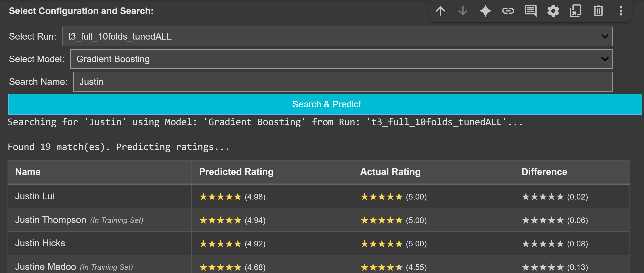644x273 pixels.
Task: Click the Justin Thompson table entry
Action: [x=51, y=220]
